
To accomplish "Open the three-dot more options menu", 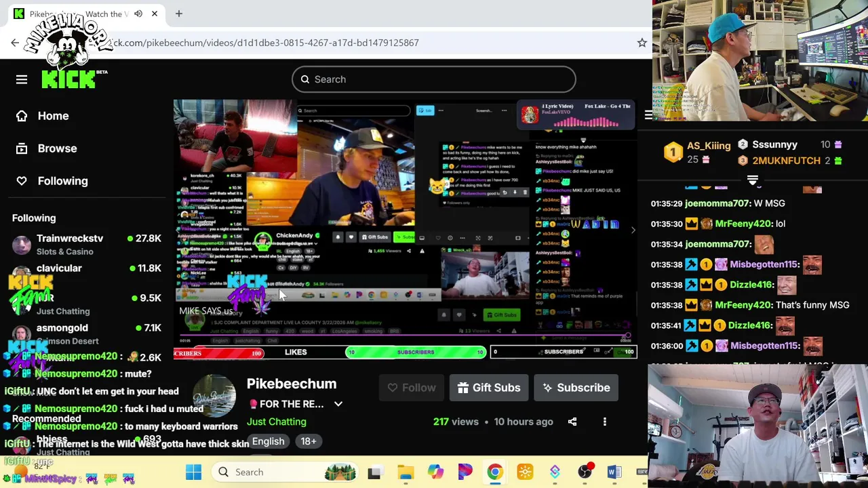I will pyautogui.click(x=605, y=422).
